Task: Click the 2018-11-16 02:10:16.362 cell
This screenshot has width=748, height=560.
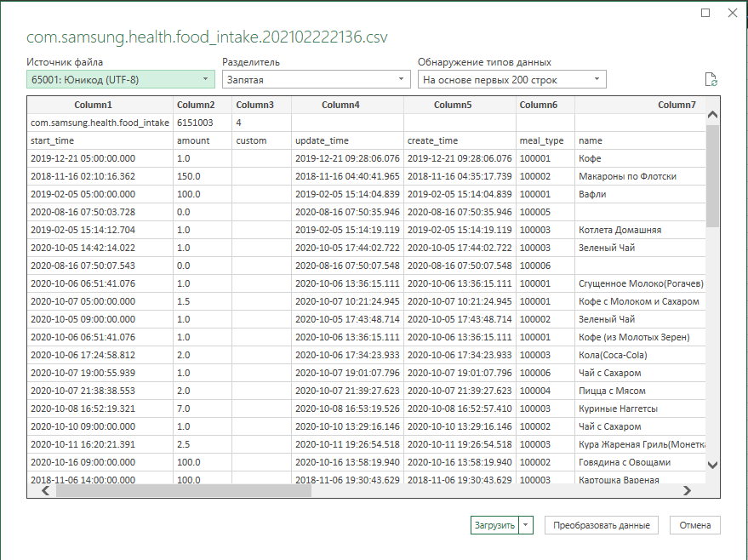Action: 100,176
